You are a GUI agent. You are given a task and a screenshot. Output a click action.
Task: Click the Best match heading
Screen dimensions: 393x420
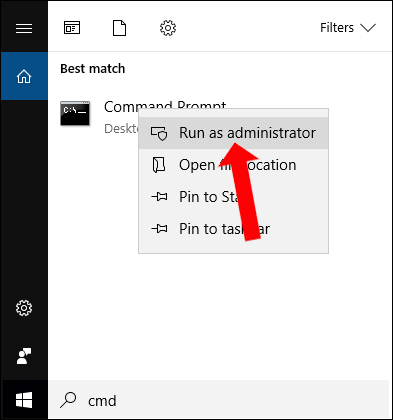93,69
